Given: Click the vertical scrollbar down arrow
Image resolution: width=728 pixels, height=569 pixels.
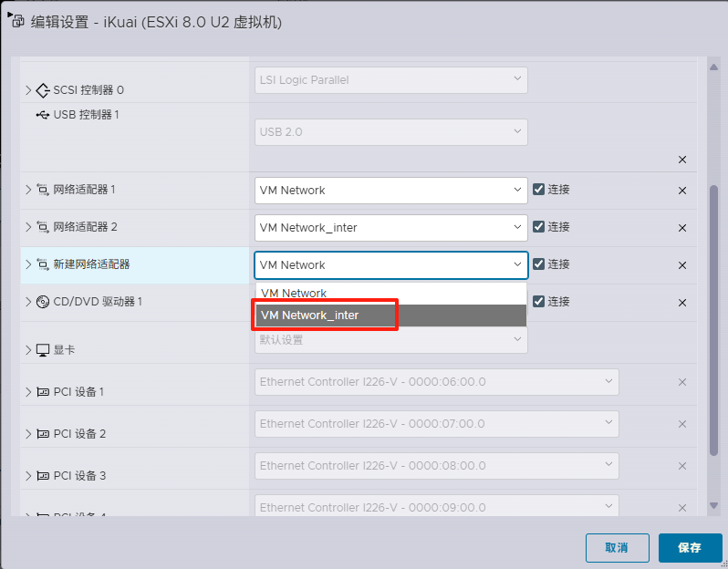Looking at the screenshot, I should click(714, 504).
